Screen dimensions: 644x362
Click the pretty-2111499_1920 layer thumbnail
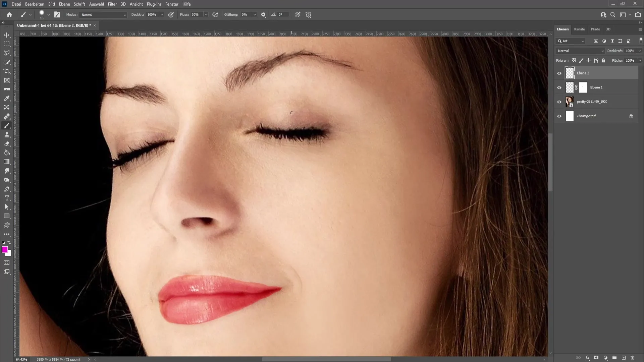570,101
